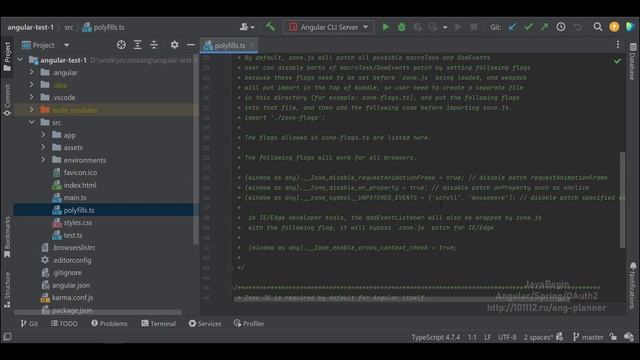The height and width of the screenshot is (360, 640).
Task: Run with coverage icon
Action: [418, 27]
